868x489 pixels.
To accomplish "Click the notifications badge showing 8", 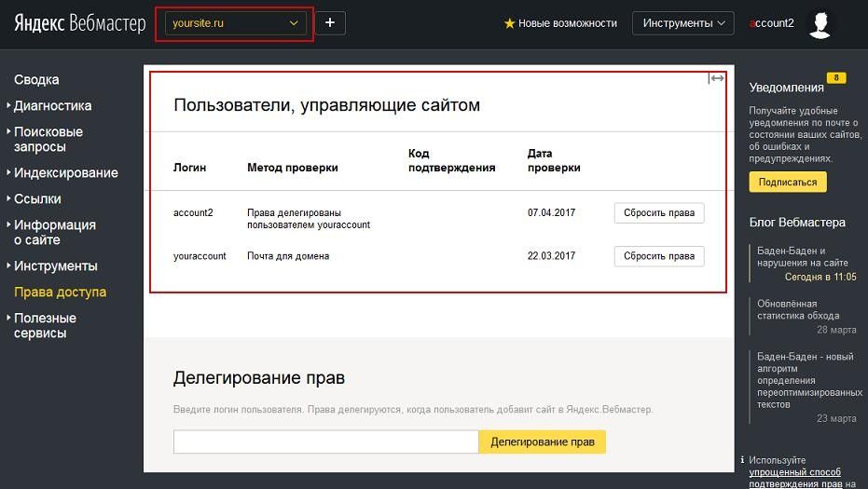I will 836,78.
